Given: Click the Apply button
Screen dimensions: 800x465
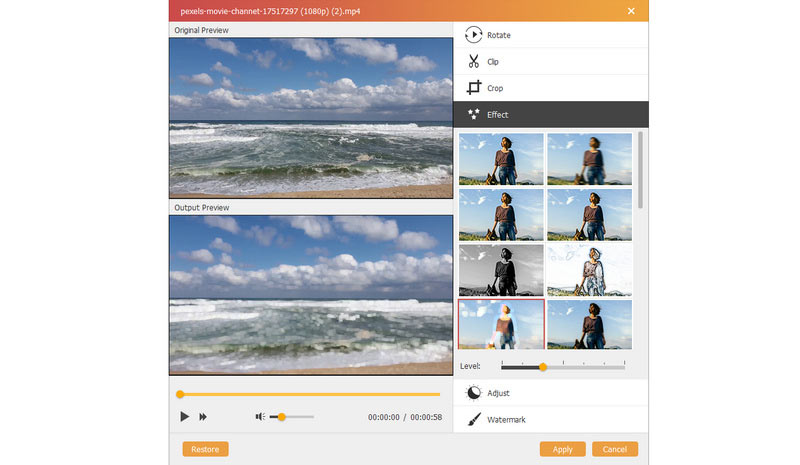Looking at the screenshot, I should (562, 449).
